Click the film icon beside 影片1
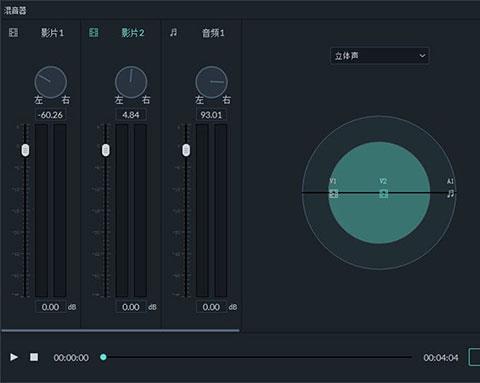 [13, 33]
